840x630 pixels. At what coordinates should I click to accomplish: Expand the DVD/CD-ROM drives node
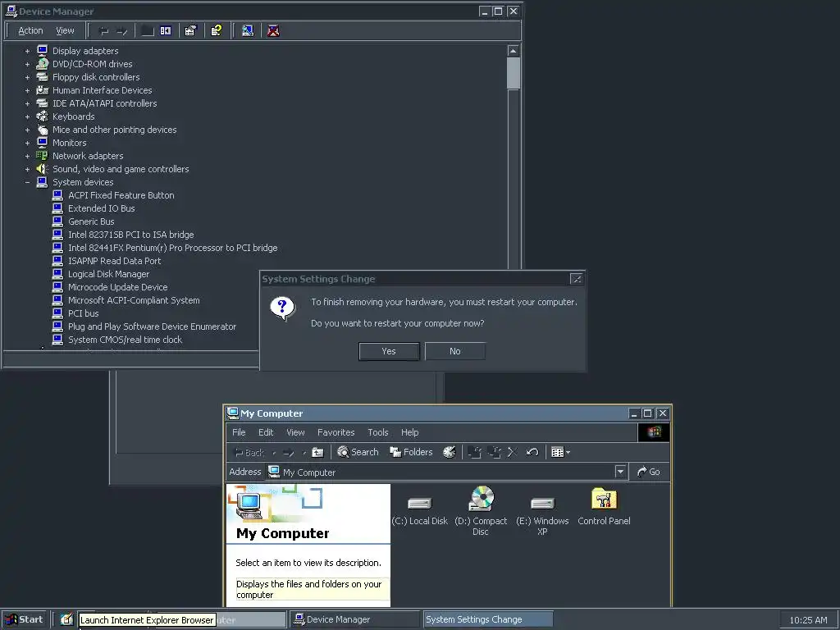coord(27,64)
